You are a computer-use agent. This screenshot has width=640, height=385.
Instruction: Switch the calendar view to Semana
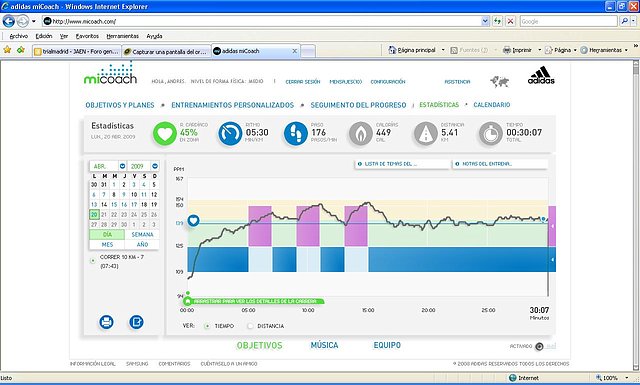142,234
